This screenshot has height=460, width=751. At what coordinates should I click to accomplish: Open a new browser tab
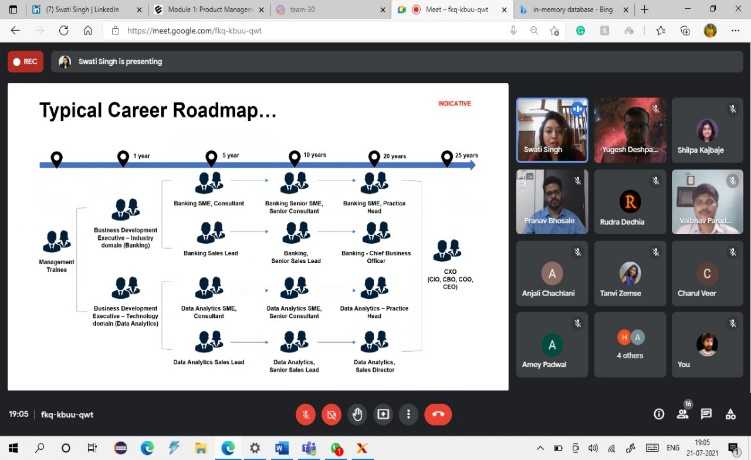[x=643, y=9]
